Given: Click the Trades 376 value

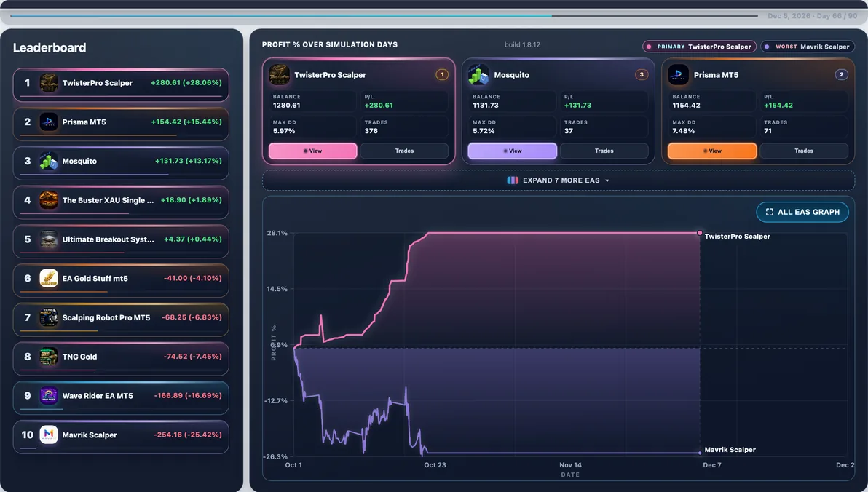Looking at the screenshot, I should click(x=371, y=131).
